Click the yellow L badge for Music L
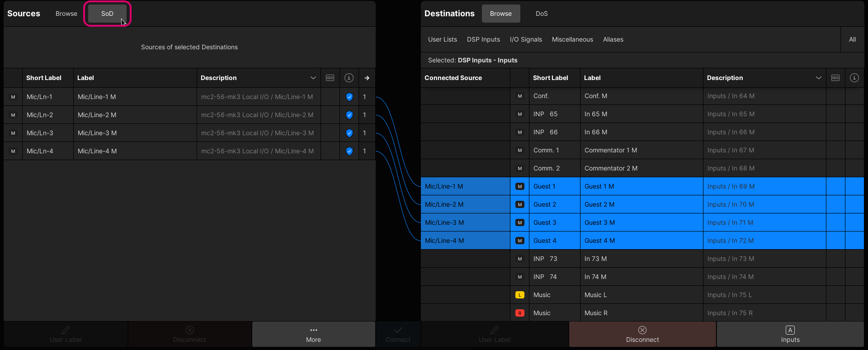This screenshot has width=868, height=350. click(x=520, y=295)
